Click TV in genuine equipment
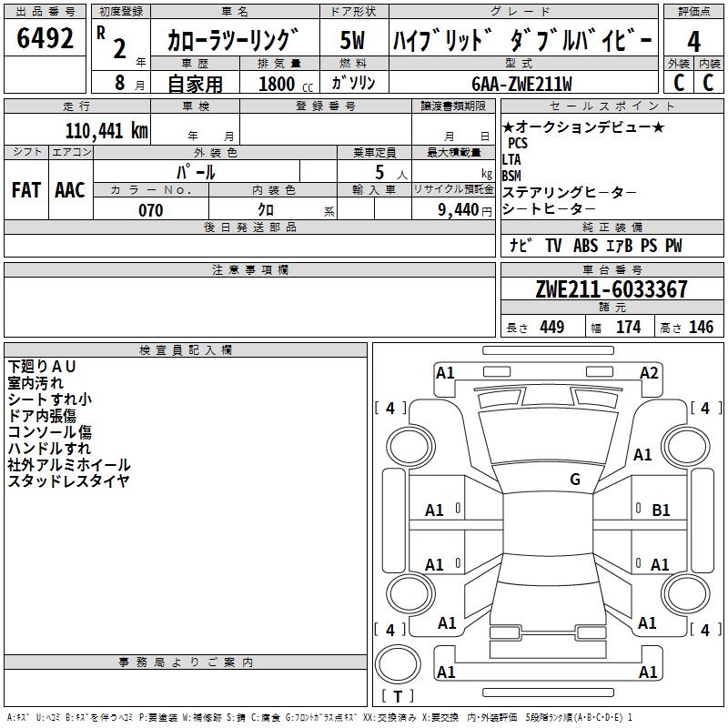728x728 pixels. click(x=553, y=245)
